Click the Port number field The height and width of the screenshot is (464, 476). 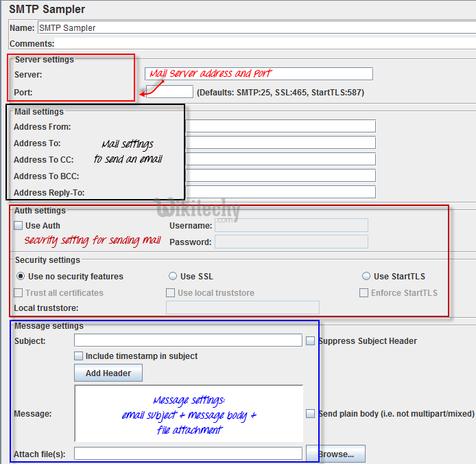pyautogui.click(x=170, y=92)
